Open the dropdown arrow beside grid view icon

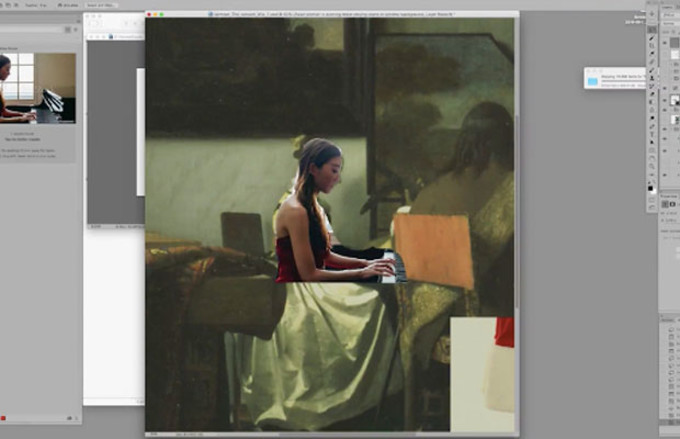click(x=75, y=29)
